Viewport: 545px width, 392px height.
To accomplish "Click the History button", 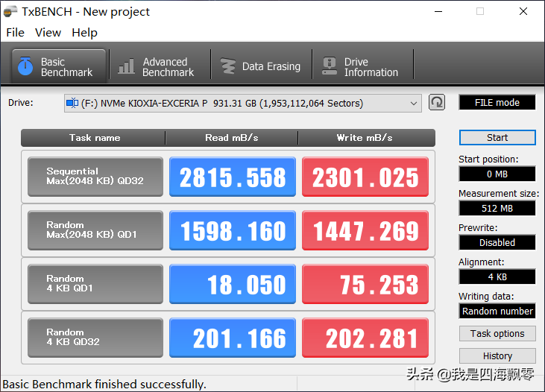I will [x=497, y=356].
